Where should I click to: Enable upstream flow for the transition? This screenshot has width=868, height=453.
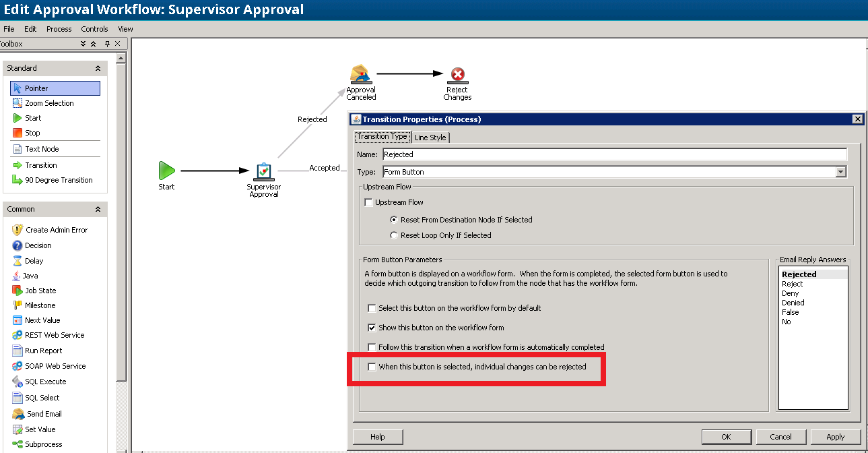369,202
